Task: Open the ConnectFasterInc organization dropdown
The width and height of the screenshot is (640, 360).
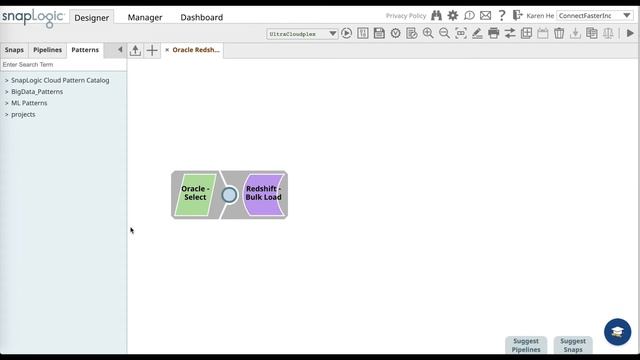Action: tap(594, 16)
